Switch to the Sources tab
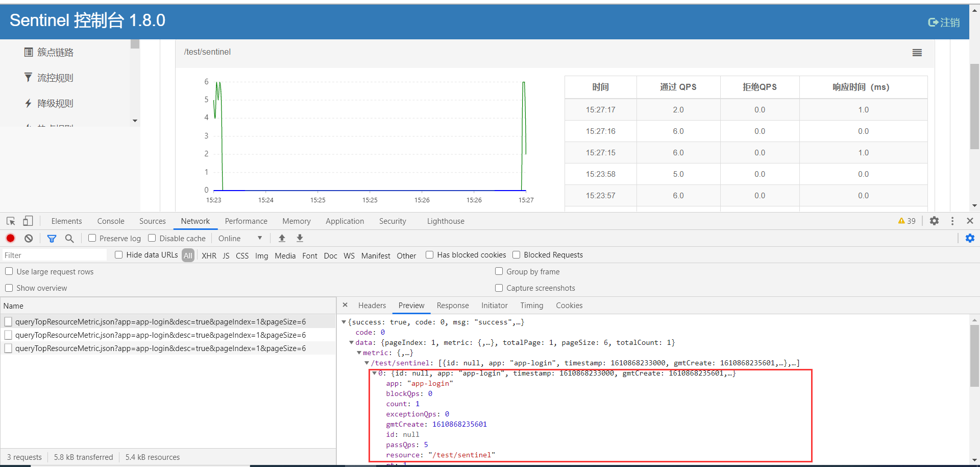The width and height of the screenshot is (980, 467). tap(153, 221)
